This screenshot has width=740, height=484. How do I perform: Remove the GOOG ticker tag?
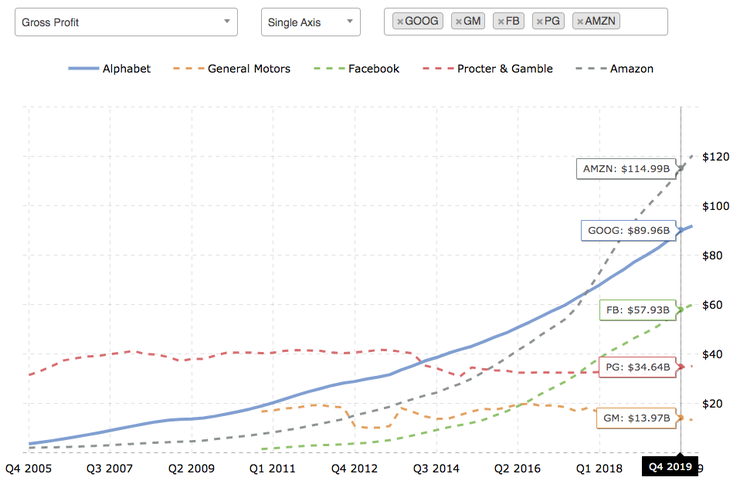[x=400, y=21]
